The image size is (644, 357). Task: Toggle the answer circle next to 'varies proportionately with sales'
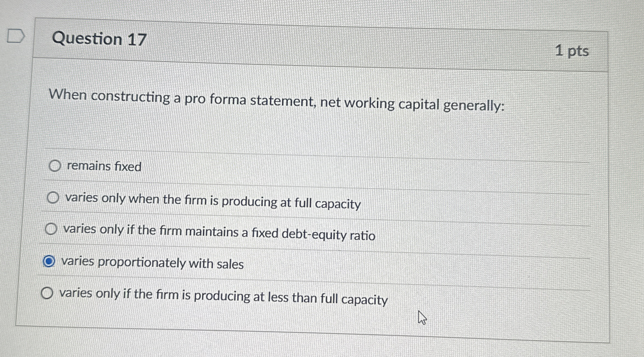[x=49, y=261]
